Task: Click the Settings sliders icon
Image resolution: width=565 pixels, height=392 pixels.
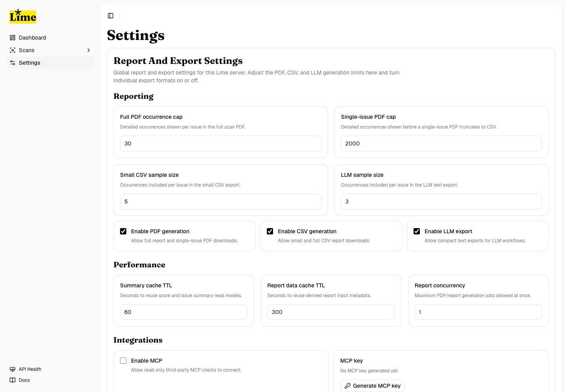Action: 13,63
